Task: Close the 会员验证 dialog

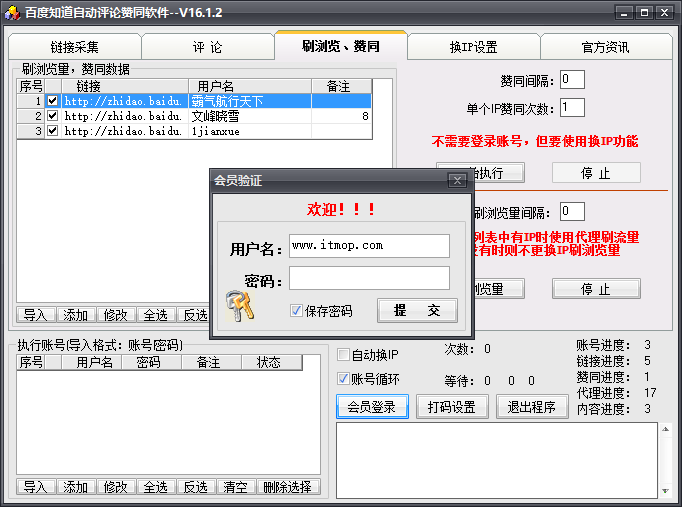Action: (x=457, y=180)
